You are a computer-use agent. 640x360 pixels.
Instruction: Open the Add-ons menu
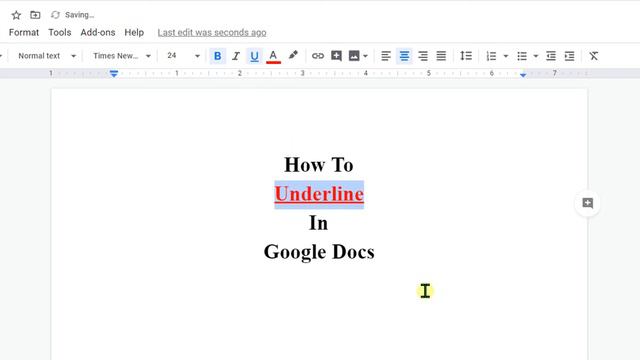point(98,32)
